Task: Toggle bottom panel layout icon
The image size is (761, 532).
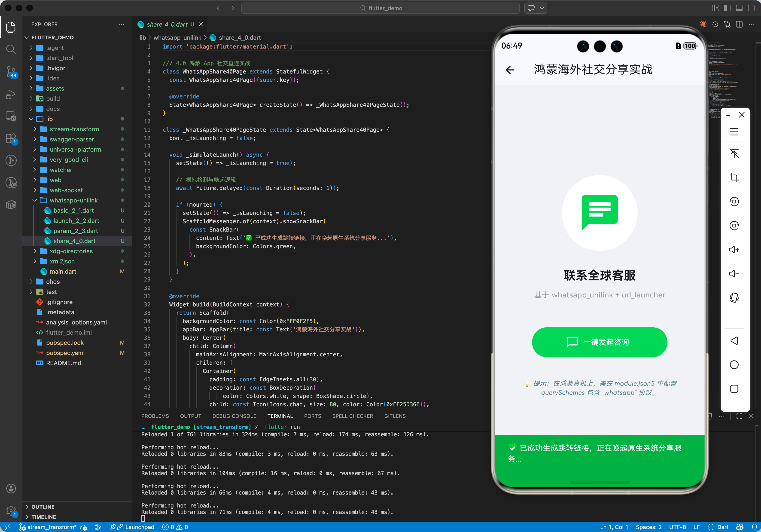Action: pos(739,8)
